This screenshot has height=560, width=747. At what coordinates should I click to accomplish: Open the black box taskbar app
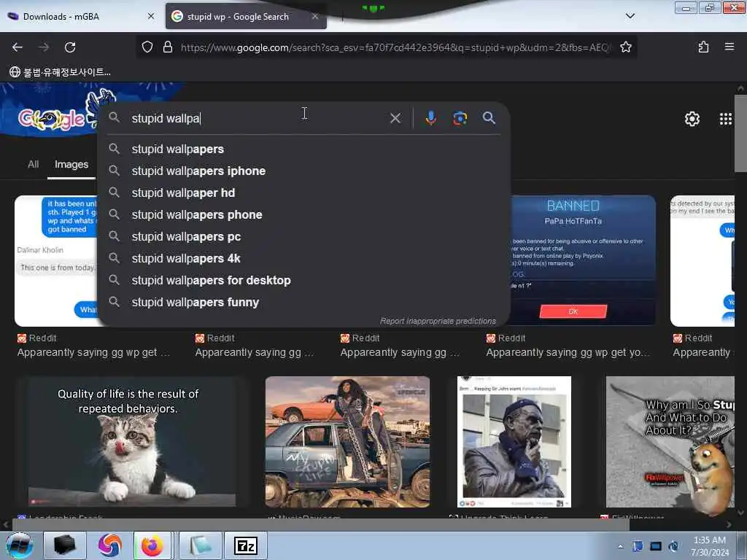tap(65, 545)
